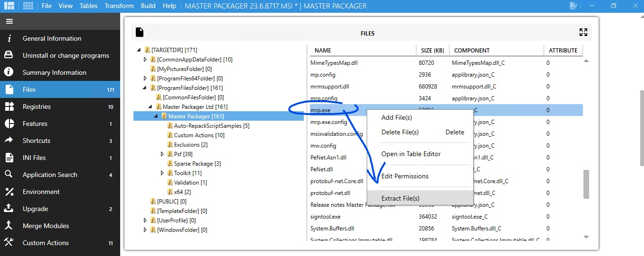Click the Summary Information icon

coord(9,72)
